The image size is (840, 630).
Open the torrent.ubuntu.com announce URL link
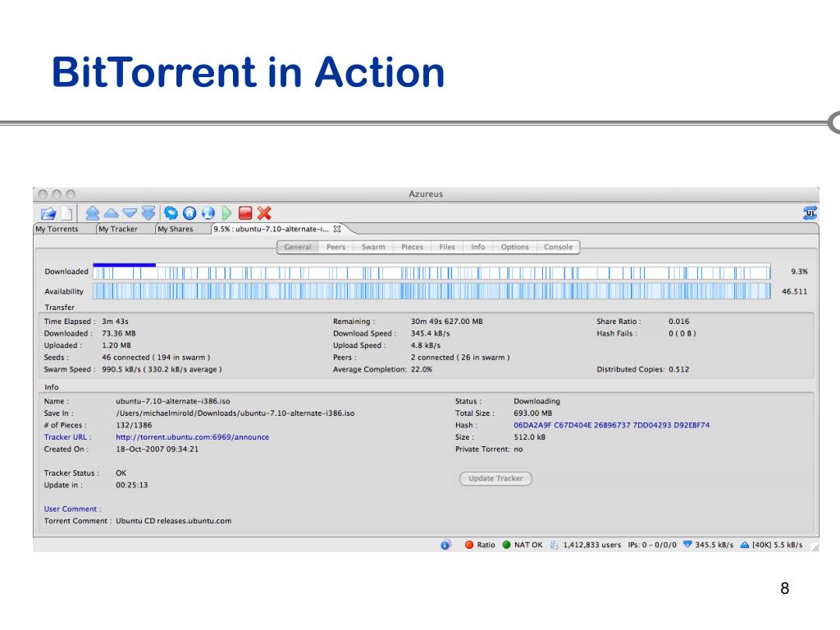(192, 437)
